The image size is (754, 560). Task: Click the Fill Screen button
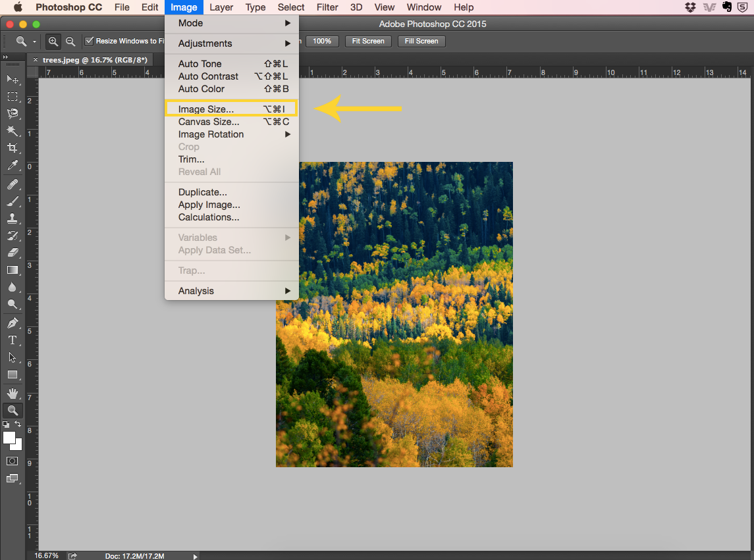tap(421, 41)
